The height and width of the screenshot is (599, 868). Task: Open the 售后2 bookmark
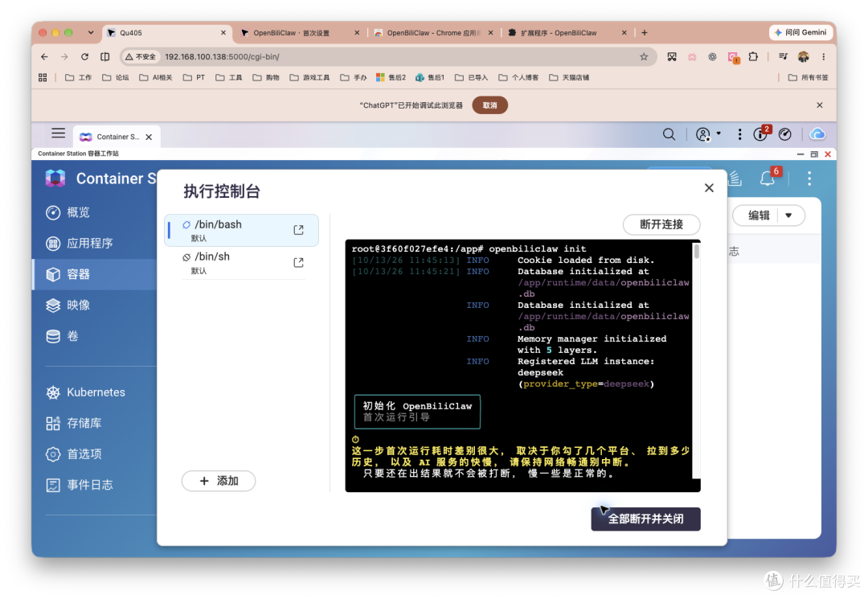click(x=391, y=77)
